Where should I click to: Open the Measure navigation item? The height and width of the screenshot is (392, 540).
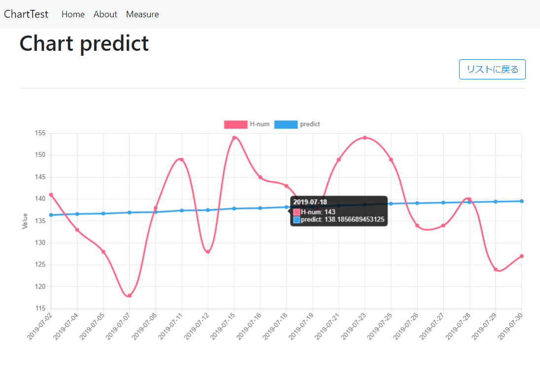point(142,14)
